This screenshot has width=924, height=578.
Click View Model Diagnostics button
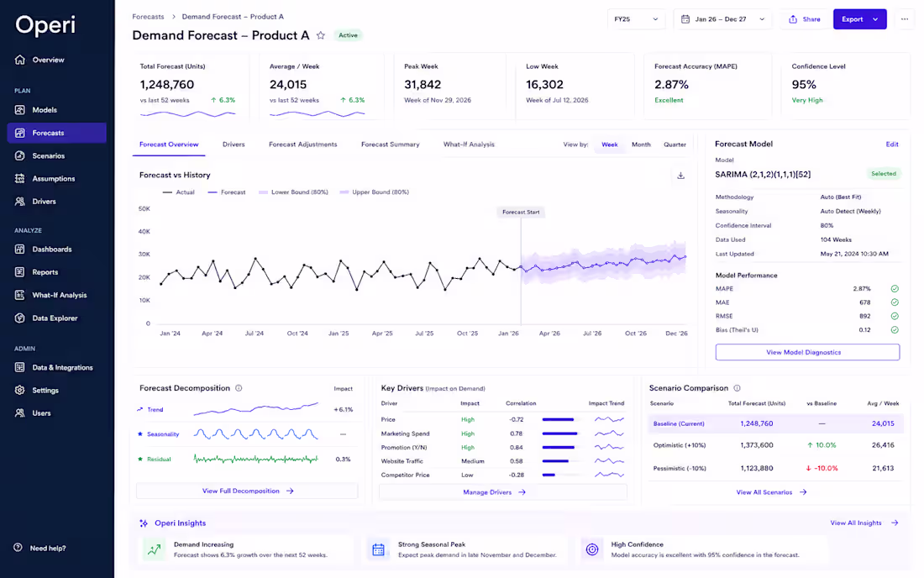(807, 352)
